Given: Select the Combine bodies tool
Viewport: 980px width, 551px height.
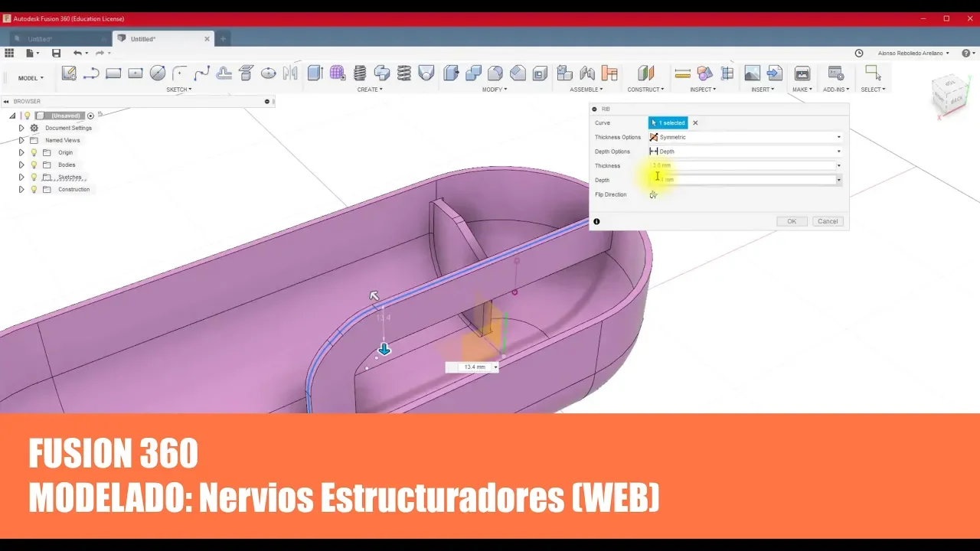Looking at the screenshot, I should (474, 73).
